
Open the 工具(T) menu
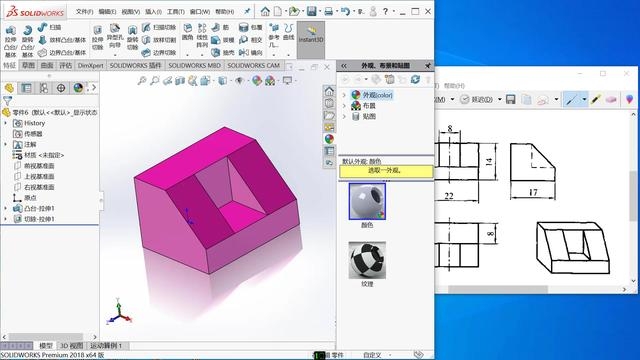tap(176, 12)
